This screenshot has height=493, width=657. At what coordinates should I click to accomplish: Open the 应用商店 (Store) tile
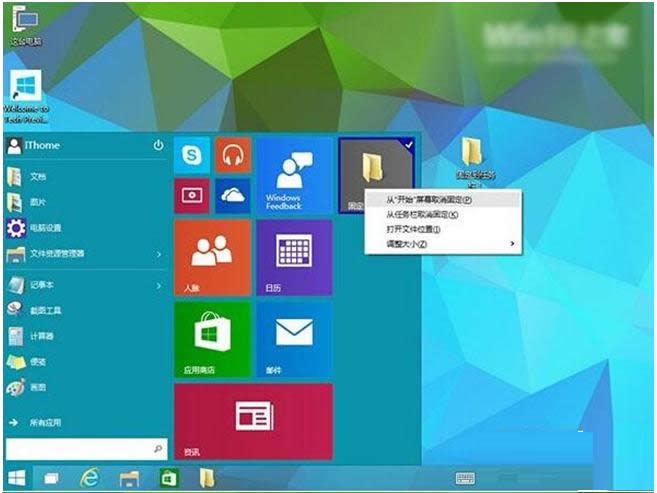[x=212, y=338]
